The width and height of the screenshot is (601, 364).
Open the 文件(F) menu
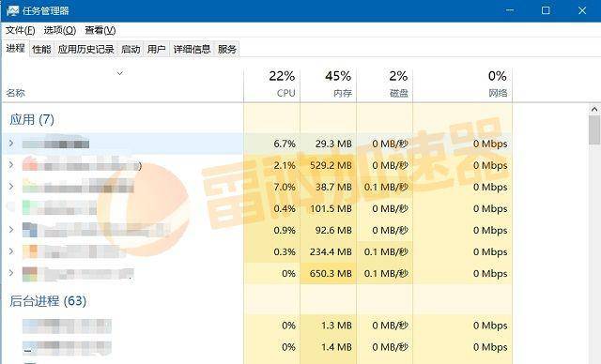click(x=21, y=30)
